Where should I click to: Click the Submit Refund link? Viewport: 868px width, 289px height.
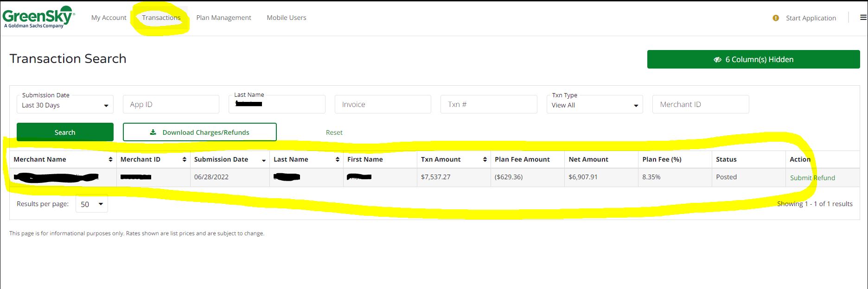(812, 178)
